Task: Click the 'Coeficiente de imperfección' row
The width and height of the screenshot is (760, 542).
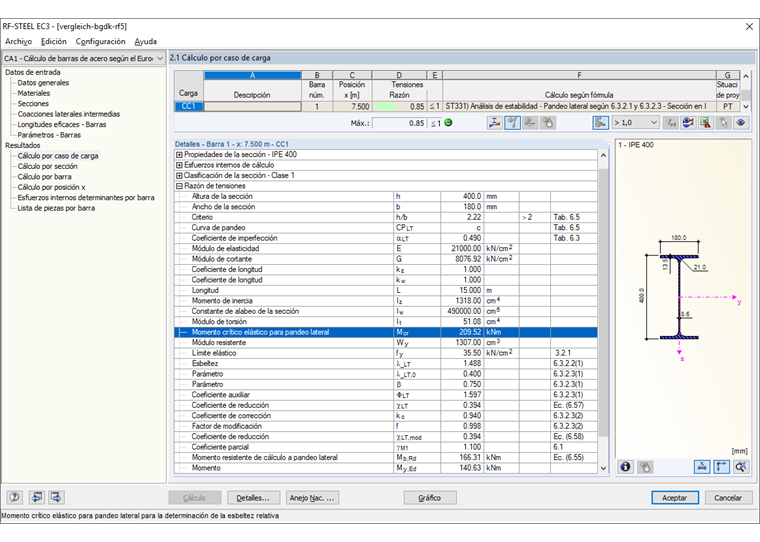Action: [386, 238]
